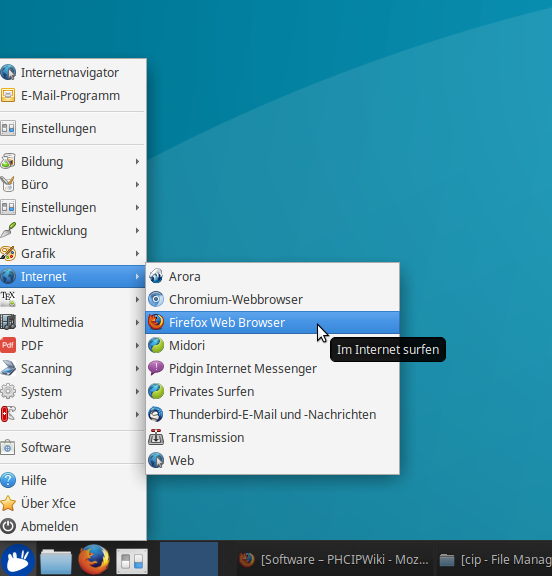Launch Firefox from the panel launcher icon
Image resolution: width=552 pixels, height=576 pixels.
(94, 560)
